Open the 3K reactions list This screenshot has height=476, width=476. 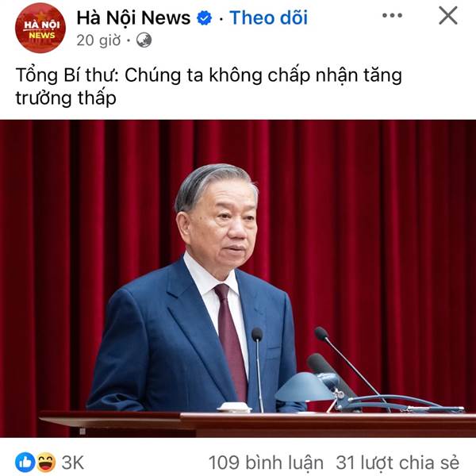73,463
